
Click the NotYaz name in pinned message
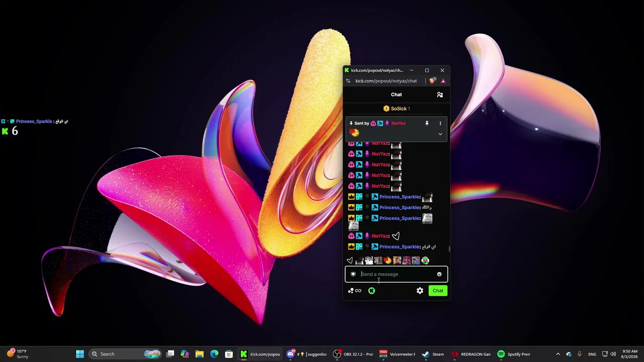click(398, 123)
